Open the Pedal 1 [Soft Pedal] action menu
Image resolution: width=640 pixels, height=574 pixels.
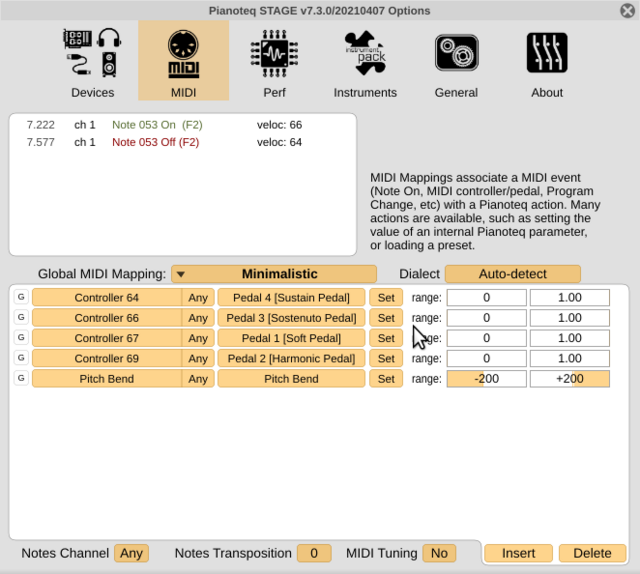(291, 338)
